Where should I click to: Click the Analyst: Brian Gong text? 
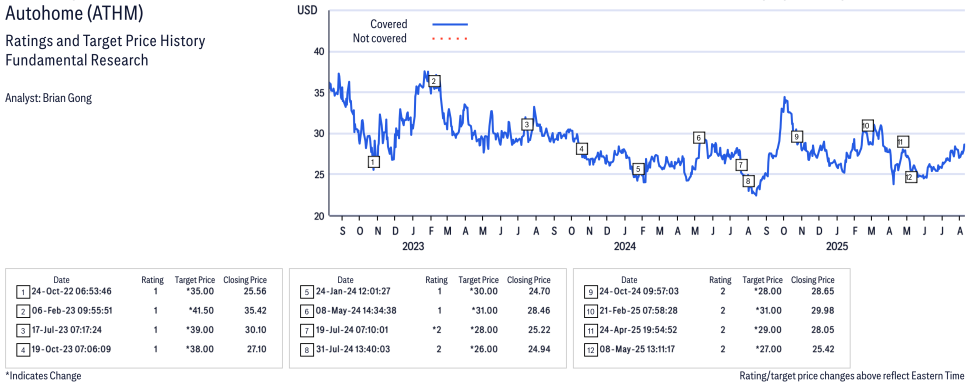click(48, 98)
